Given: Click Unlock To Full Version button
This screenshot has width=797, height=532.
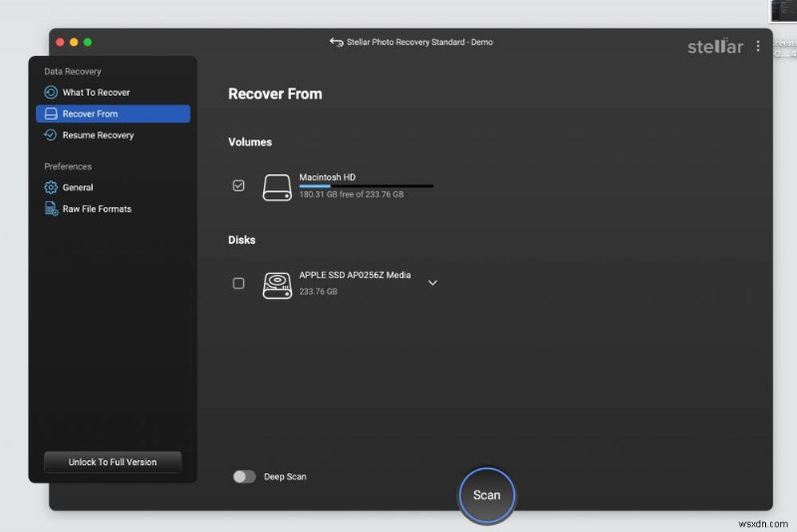Looking at the screenshot, I should (113, 462).
